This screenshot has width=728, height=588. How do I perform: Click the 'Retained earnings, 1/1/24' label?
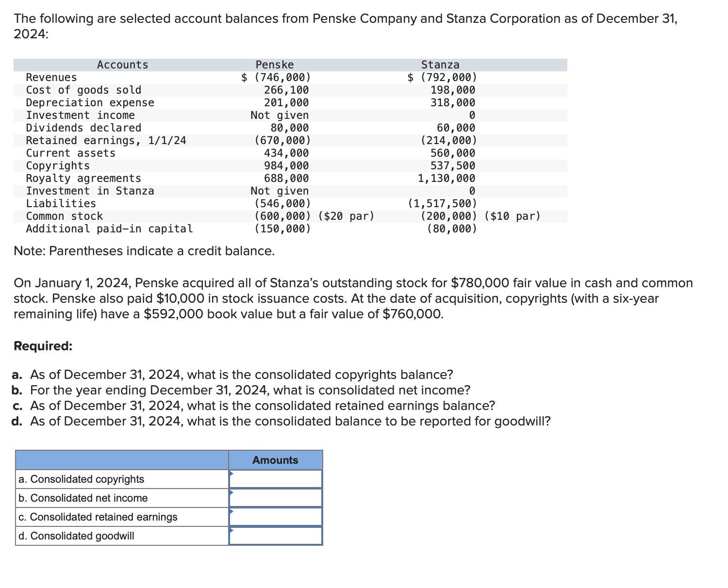106,140
